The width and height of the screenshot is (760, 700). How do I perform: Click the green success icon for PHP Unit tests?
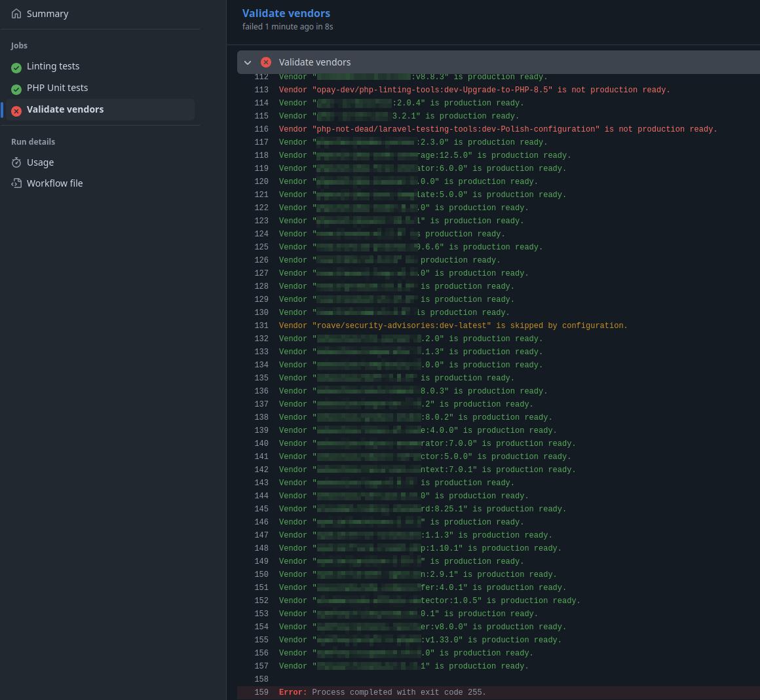16,89
